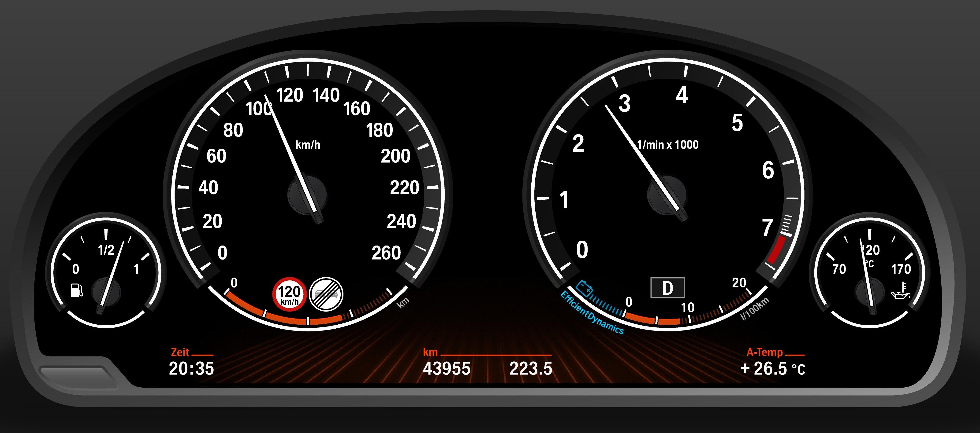
Task: Click the odometer reading 43955
Action: [447, 368]
